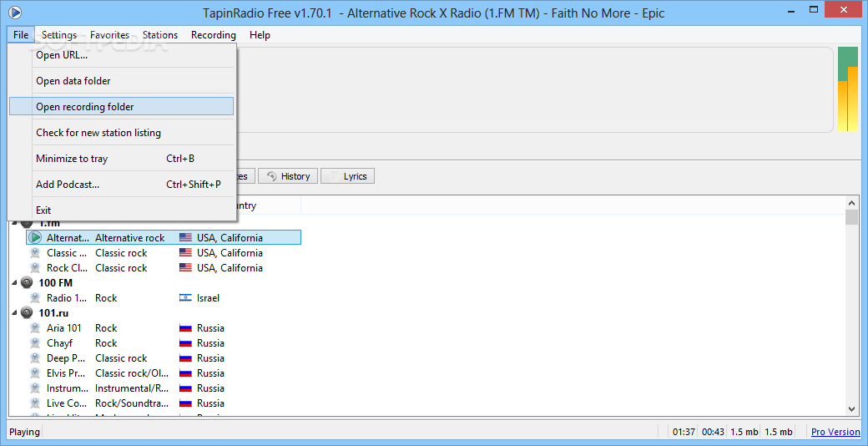Screen dimensions: 868x446
Task: Click the station icon beside Classic rock 1.fm row
Action: click(x=35, y=252)
